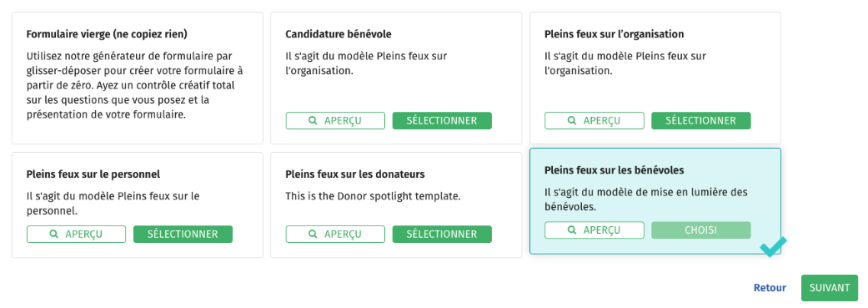This screenshot has height=308, width=868.
Task: Select the Pleins feux sur les donateurs template
Action: point(442,235)
